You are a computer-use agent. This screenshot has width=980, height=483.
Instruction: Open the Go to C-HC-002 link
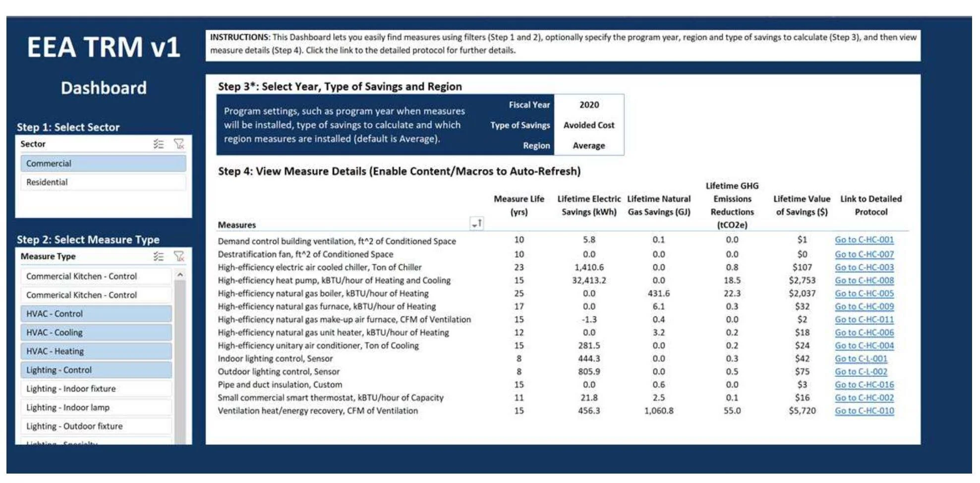point(864,398)
